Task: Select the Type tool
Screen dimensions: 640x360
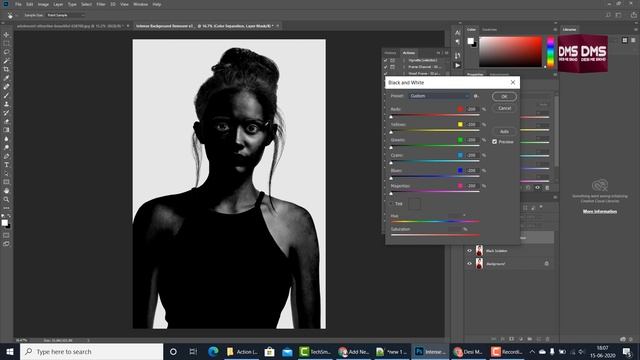Action: pos(6,164)
